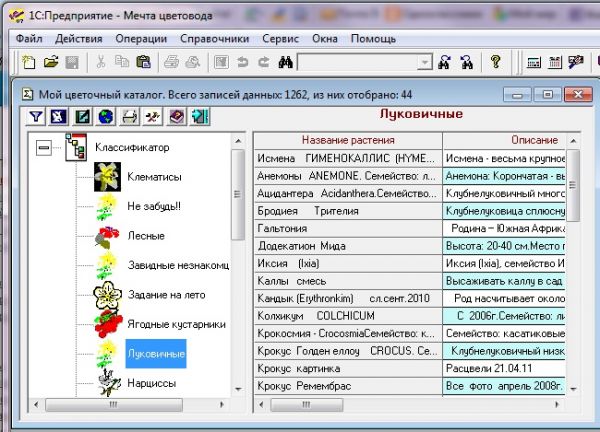Screen dimensions: 600x432
Task: Click the Название растения column header
Action: click(348, 140)
